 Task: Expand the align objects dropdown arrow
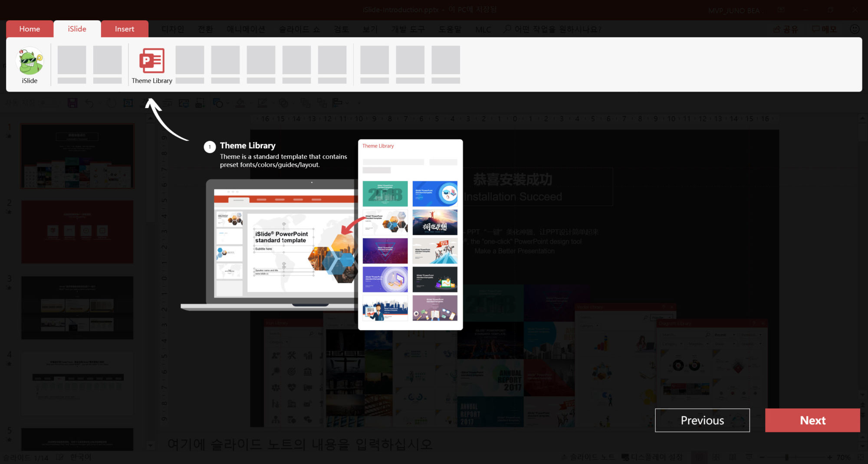347,103
